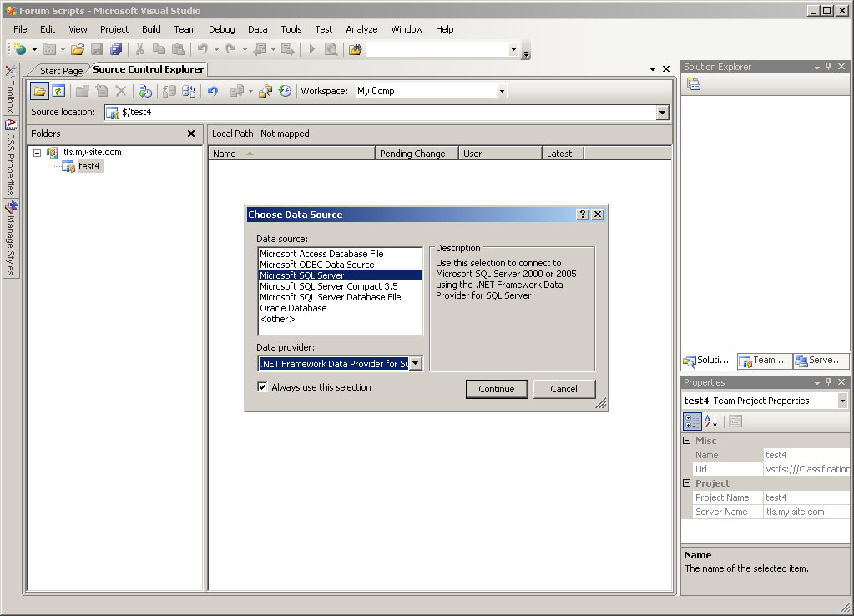
Task: Click the Save All icon
Action: click(x=116, y=49)
